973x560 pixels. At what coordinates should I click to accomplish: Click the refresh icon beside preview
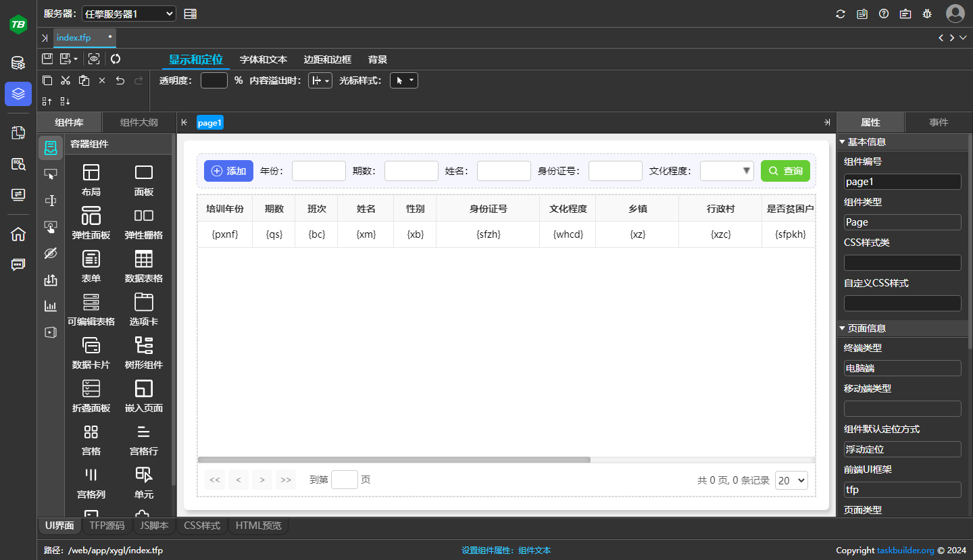click(116, 59)
